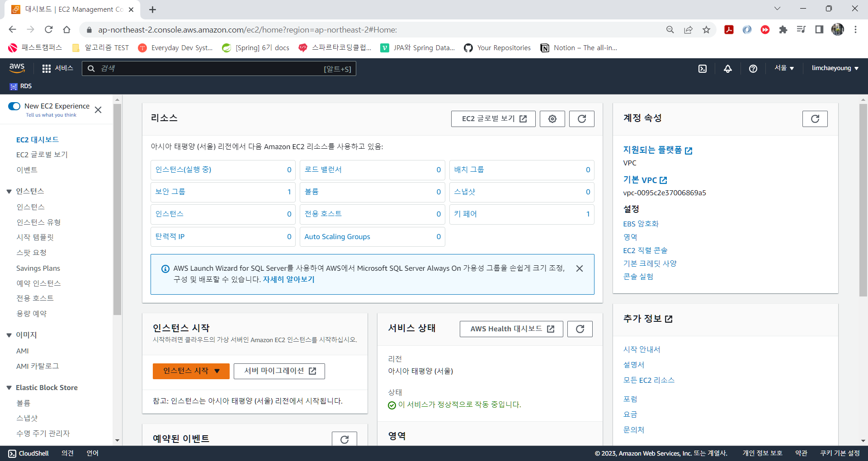Reload the browser page
The image size is (868, 461).
(x=49, y=30)
